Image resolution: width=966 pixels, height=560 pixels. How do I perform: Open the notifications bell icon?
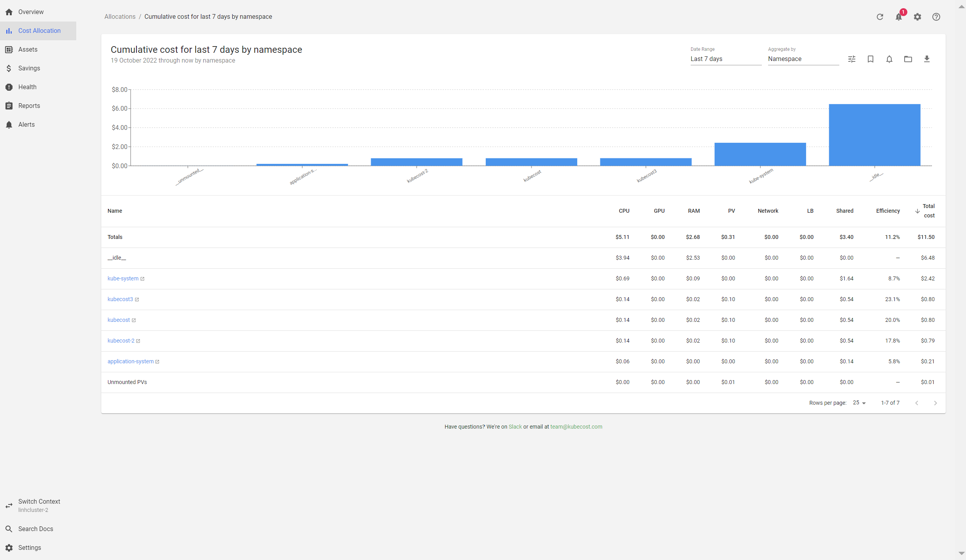pyautogui.click(x=899, y=17)
